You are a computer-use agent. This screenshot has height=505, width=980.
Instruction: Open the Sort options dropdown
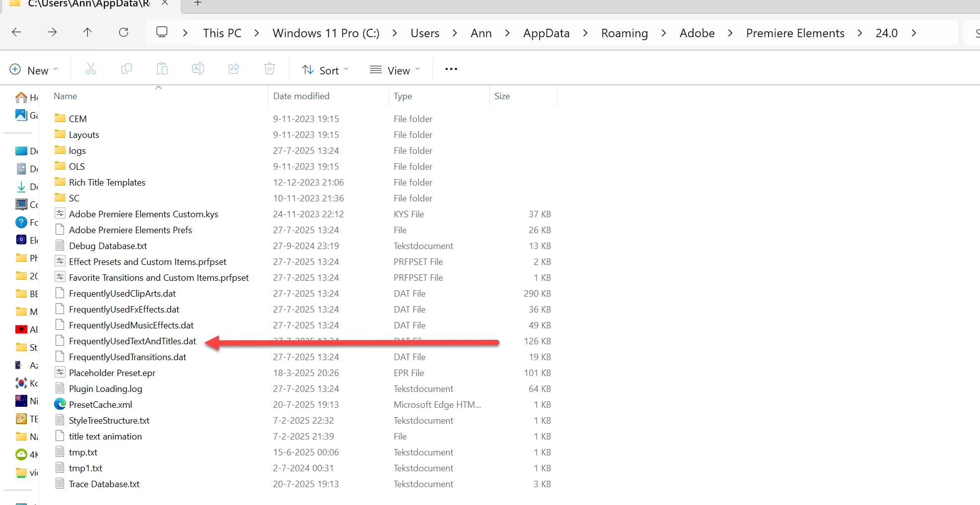pyautogui.click(x=326, y=70)
